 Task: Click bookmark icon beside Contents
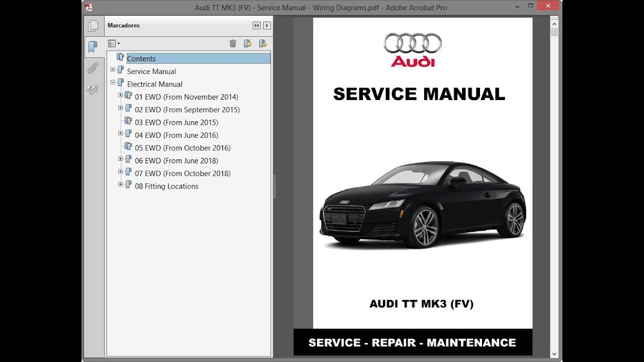point(120,57)
